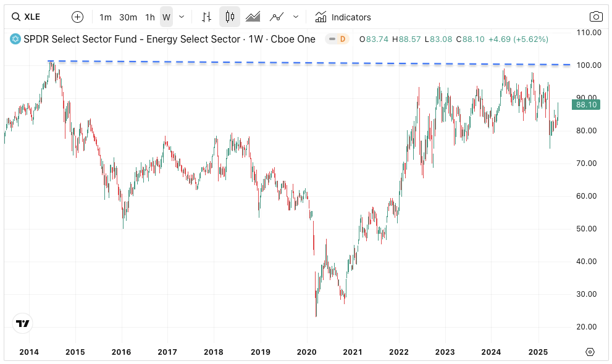This screenshot has height=364, width=612.
Task: Click the 20.00 price axis label
Action: 586,327
